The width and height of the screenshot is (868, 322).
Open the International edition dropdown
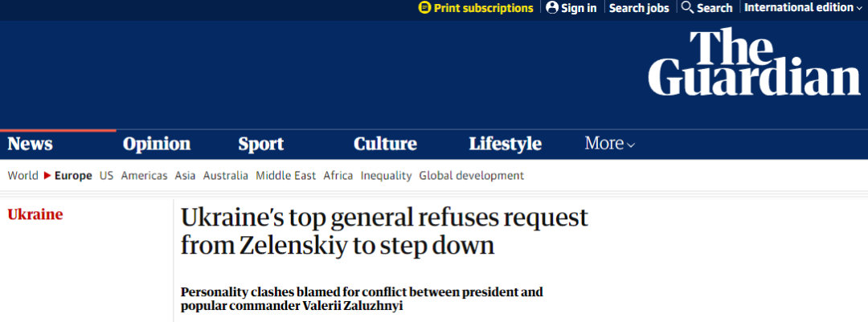click(x=803, y=8)
